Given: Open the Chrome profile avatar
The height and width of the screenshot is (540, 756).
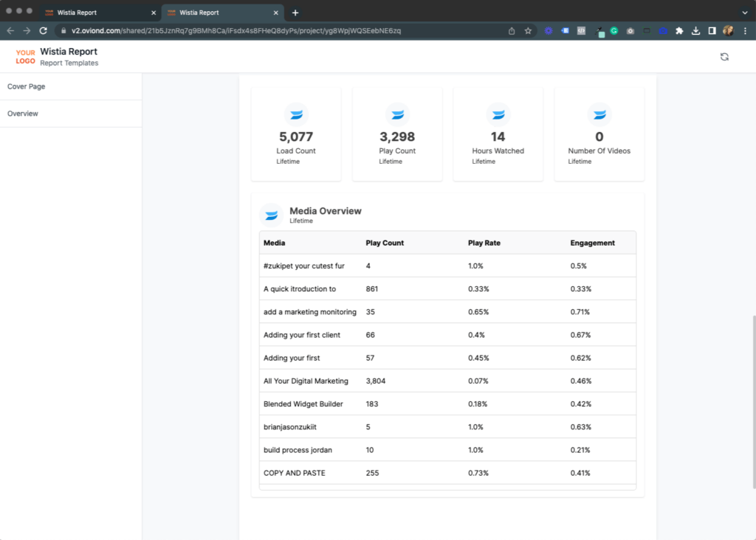Looking at the screenshot, I should tap(728, 31).
